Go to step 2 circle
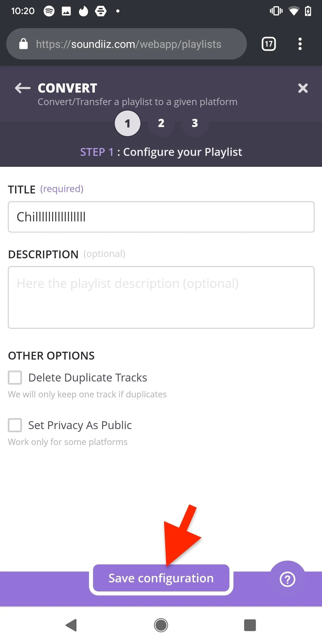 point(161,123)
